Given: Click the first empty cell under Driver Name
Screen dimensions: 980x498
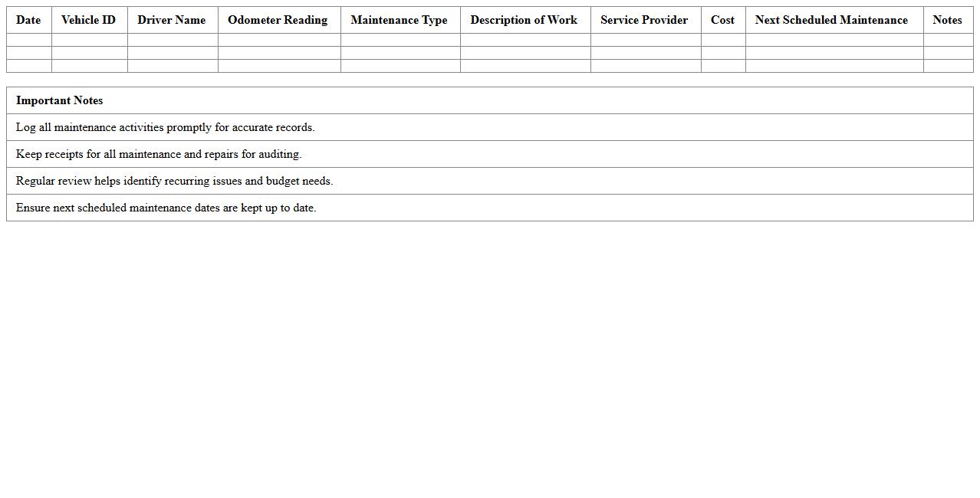Looking at the screenshot, I should point(173,40).
